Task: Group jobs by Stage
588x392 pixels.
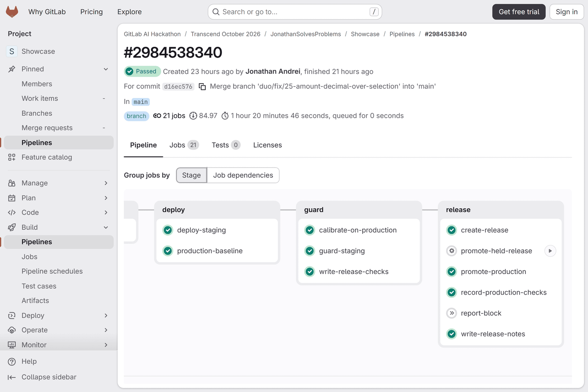Action: (191, 175)
